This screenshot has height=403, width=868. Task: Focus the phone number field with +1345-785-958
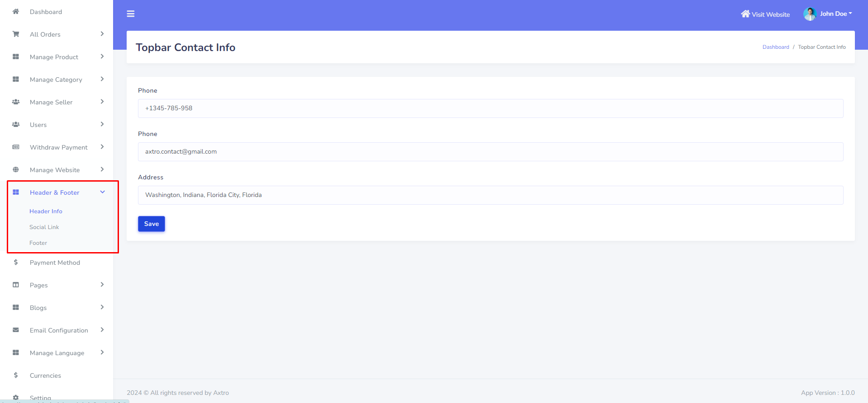coord(490,108)
